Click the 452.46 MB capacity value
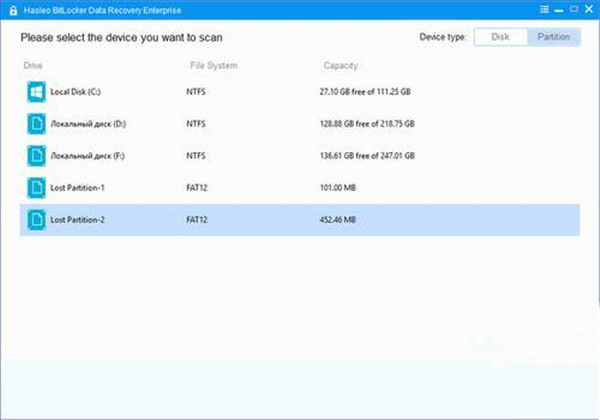Viewport: 600px width, 420px height. (338, 220)
